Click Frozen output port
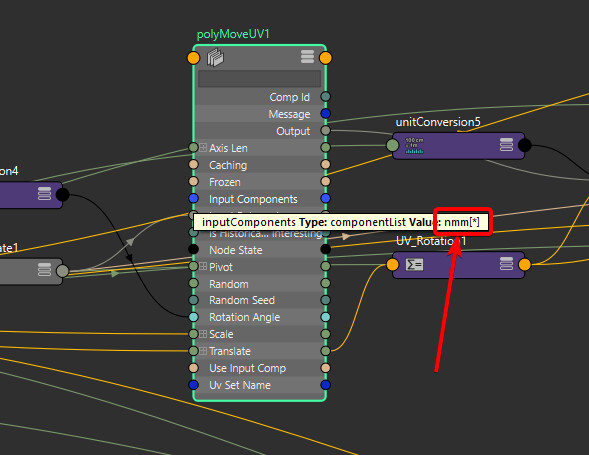 (325, 181)
